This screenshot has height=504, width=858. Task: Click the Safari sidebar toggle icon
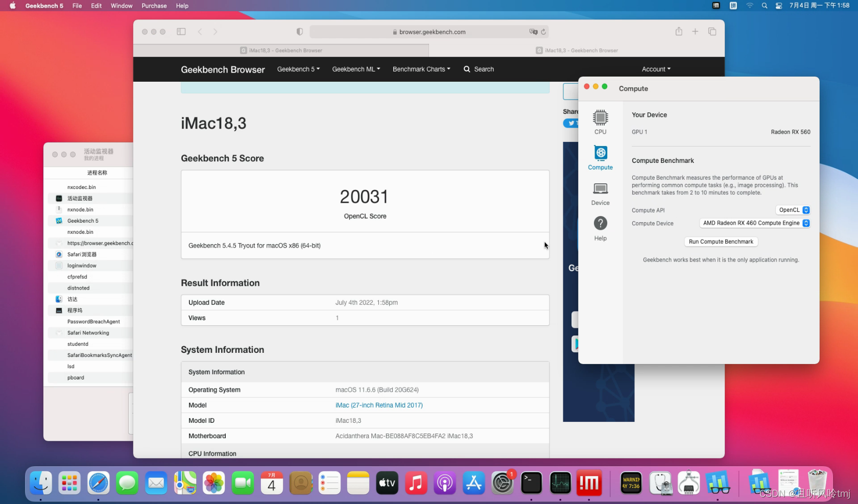tap(181, 32)
